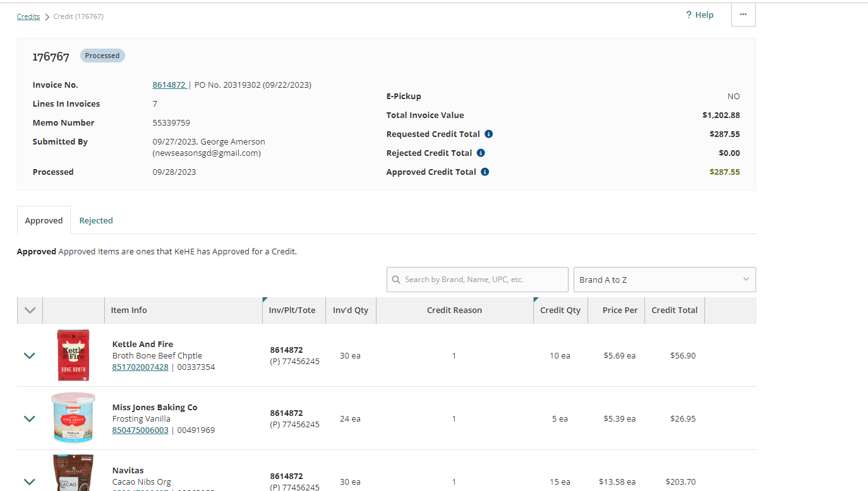This screenshot has height=491, width=868.
Task: Click the Processed status badge
Action: tap(102, 56)
